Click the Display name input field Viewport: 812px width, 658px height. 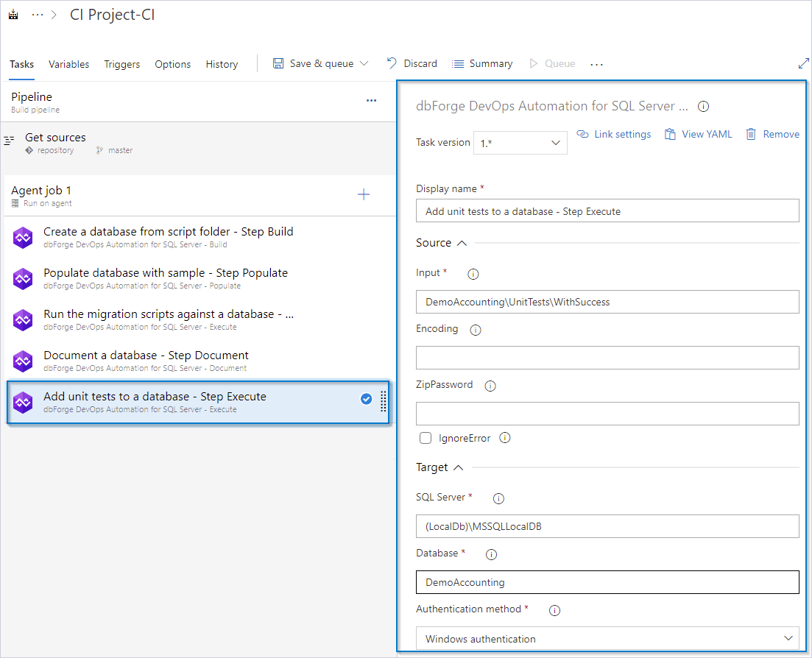coord(607,211)
